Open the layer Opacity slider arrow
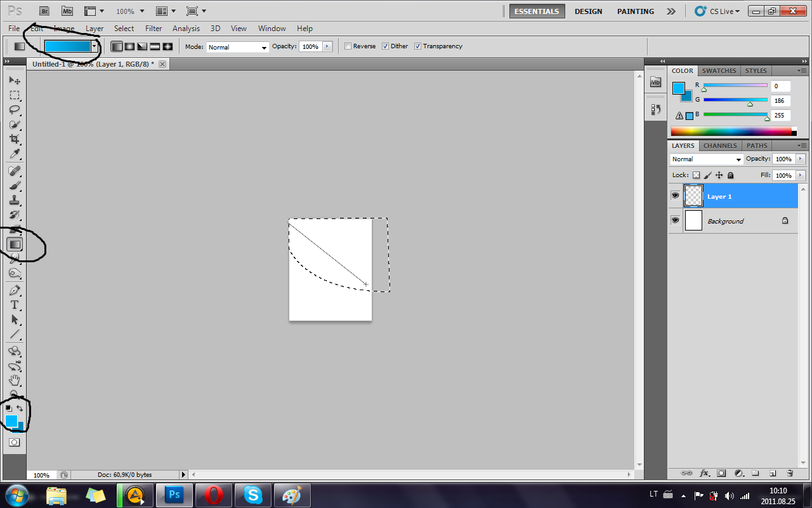This screenshot has height=508, width=812. pos(801,159)
